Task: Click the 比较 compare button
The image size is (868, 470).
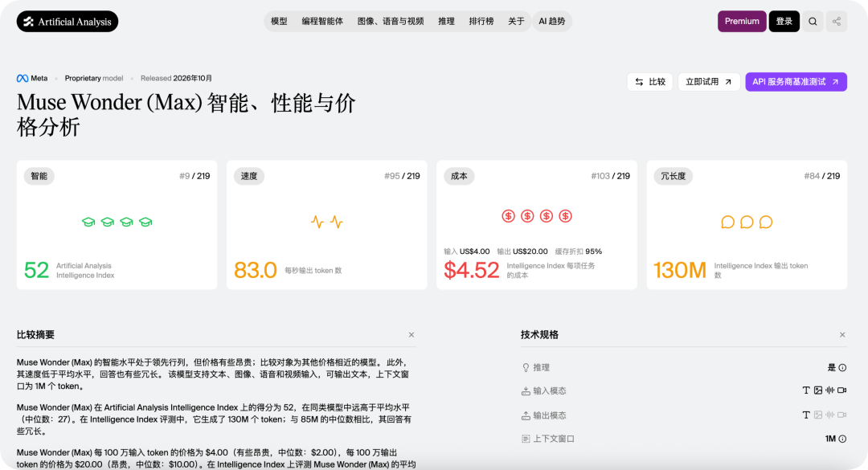Action: (x=650, y=82)
